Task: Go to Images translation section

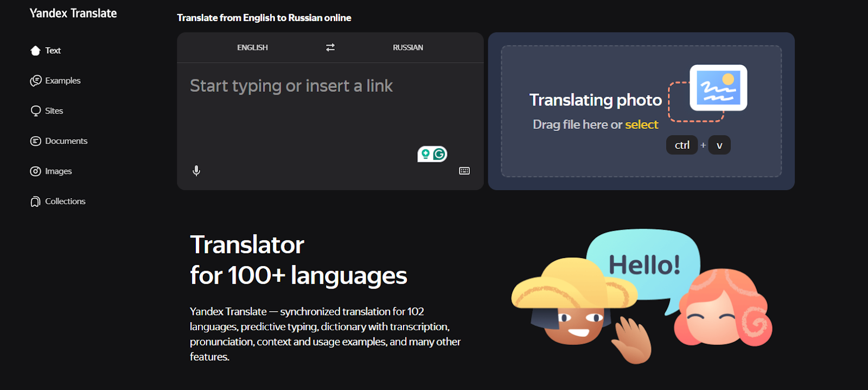Action: point(58,171)
